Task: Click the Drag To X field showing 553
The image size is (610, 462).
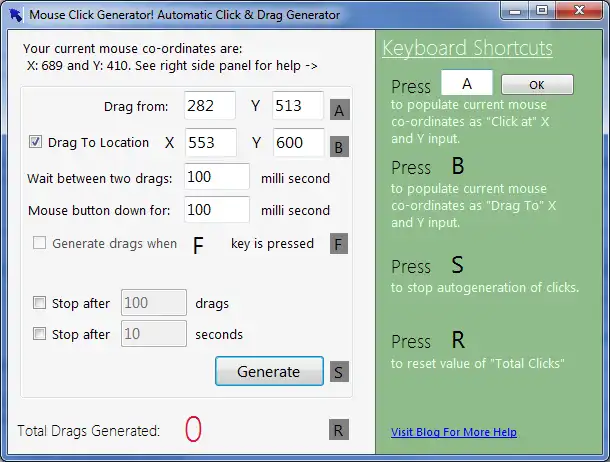Action: pyautogui.click(x=210, y=142)
